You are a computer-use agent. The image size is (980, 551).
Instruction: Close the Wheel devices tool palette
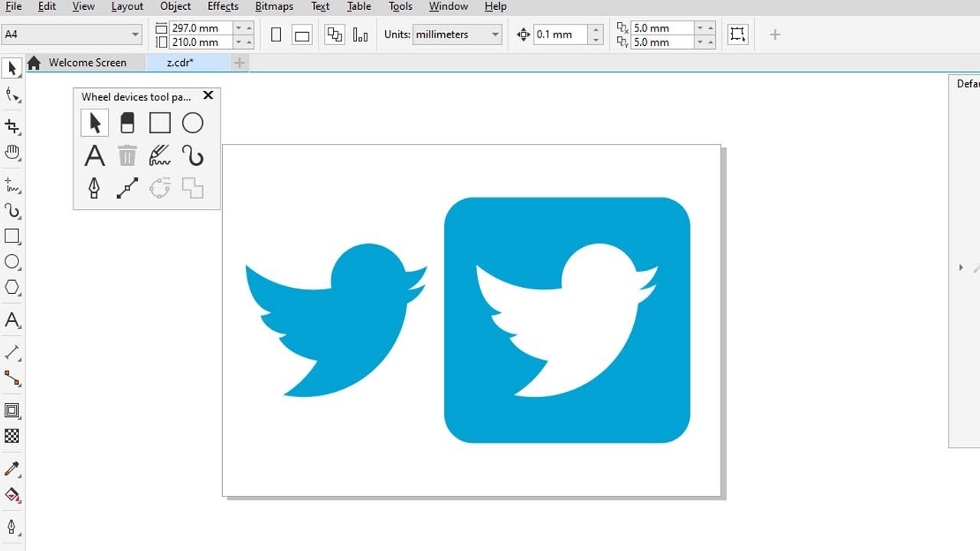207,96
